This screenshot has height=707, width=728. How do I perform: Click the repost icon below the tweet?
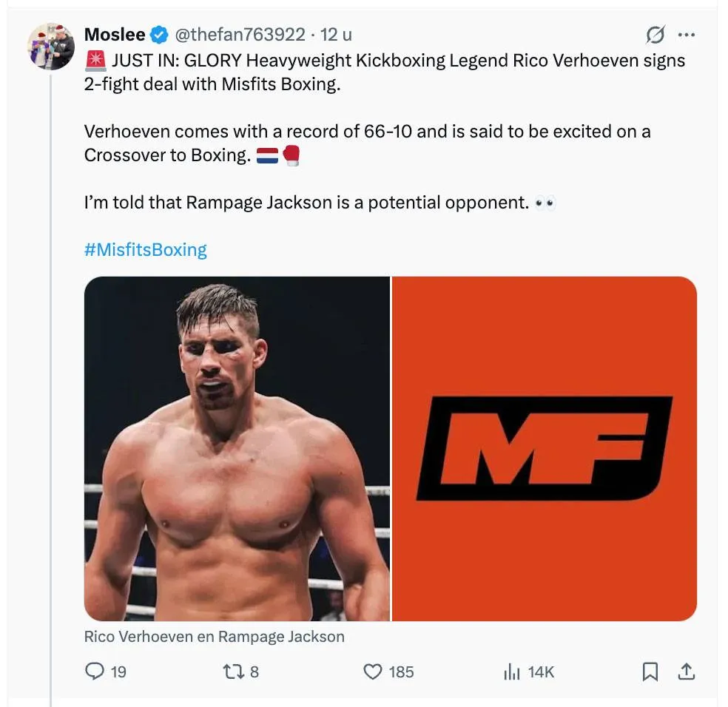pos(235,672)
